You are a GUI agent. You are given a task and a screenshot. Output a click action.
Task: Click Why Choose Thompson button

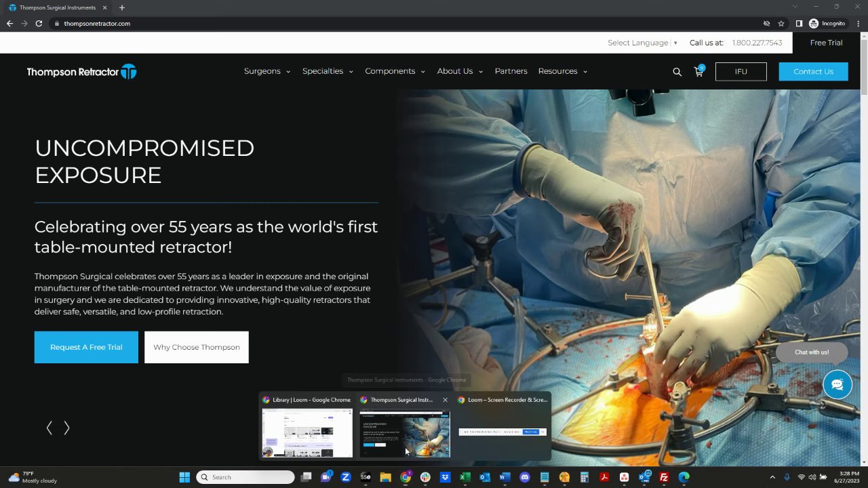click(197, 347)
